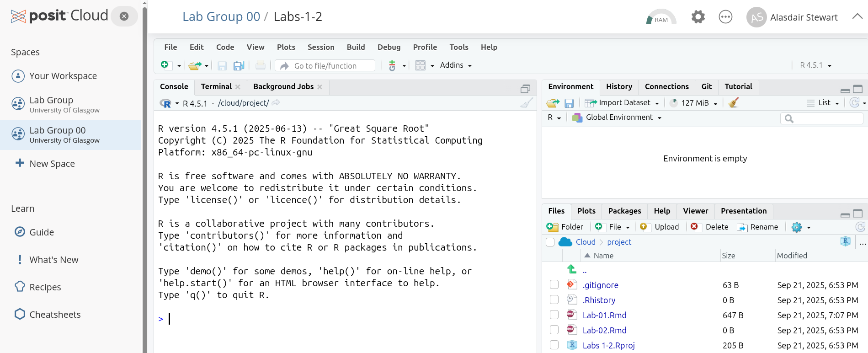Click the Save All documents icon
Image resolution: width=868 pixels, height=353 pixels.
click(239, 66)
